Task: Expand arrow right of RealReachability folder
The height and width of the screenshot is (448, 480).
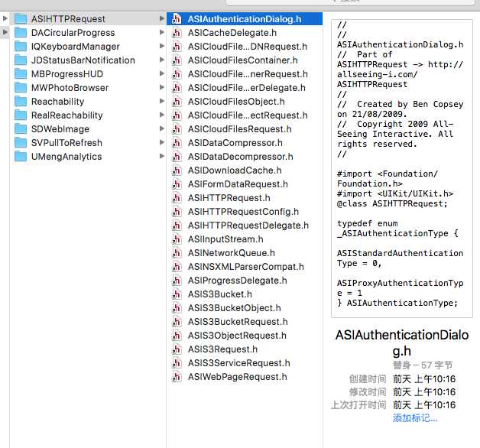Action: (161, 115)
